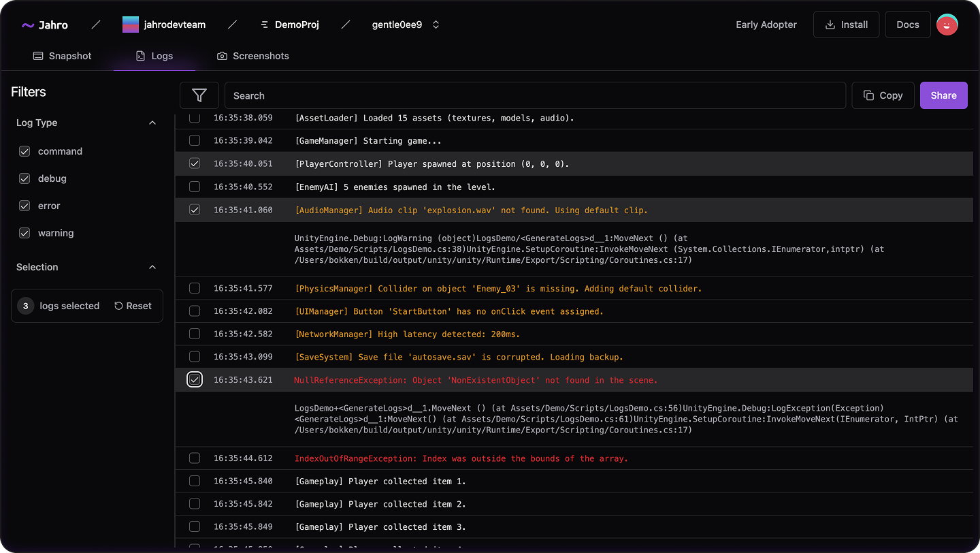Click the Install download button
Image resolution: width=980 pixels, height=553 pixels.
point(846,25)
